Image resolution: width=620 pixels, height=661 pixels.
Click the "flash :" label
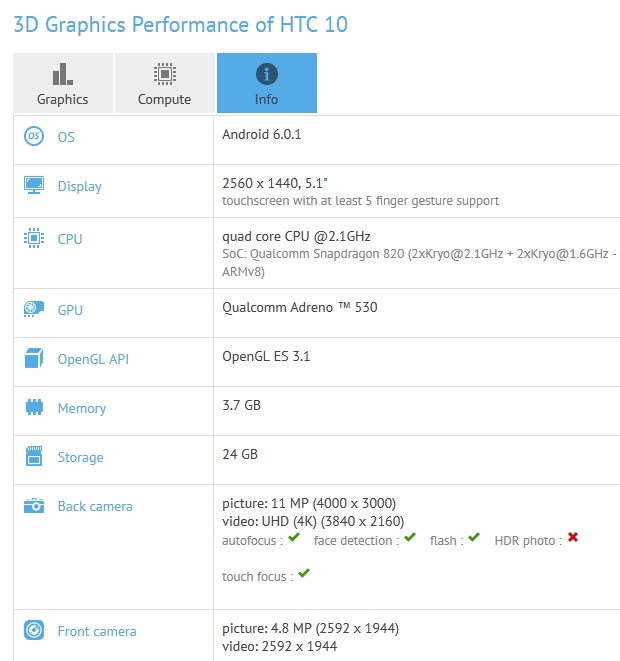pyautogui.click(x=447, y=540)
